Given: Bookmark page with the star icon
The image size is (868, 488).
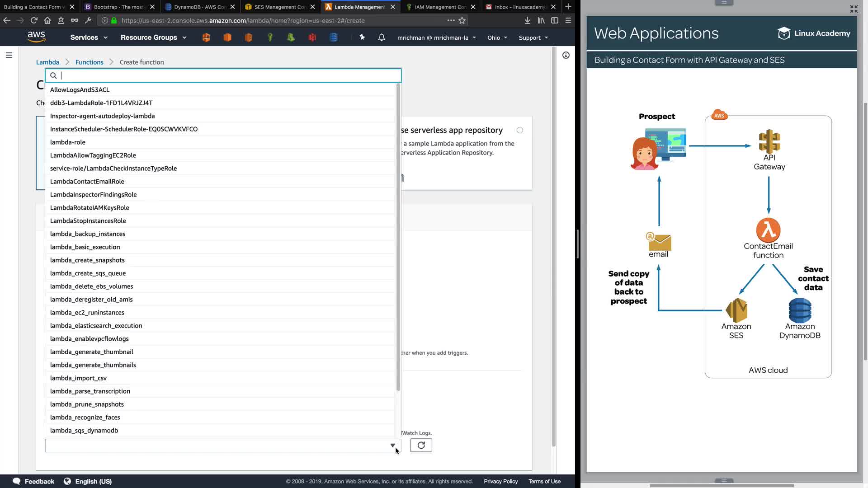Looking at the screenshot, I should 462,20.
